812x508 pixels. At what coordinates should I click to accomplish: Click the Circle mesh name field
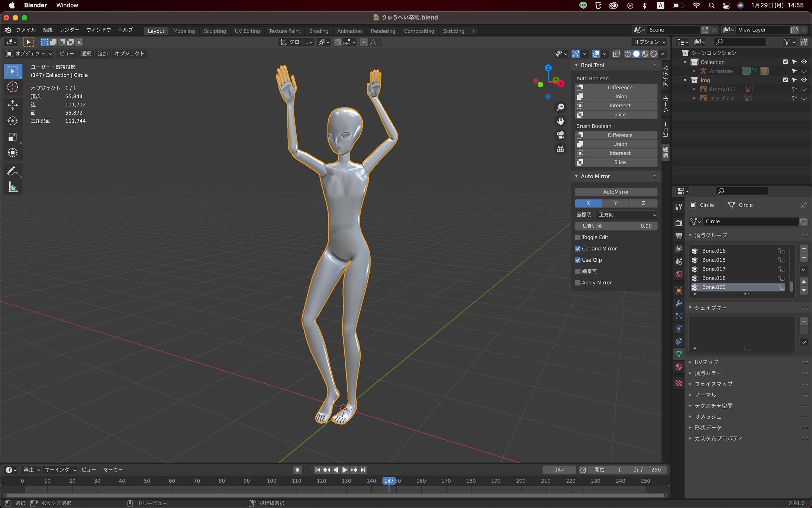(750, 221)
